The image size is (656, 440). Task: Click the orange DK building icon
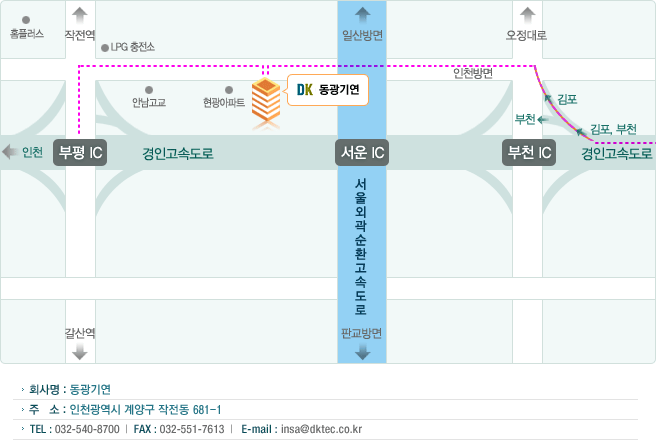(x=266, y=100)
